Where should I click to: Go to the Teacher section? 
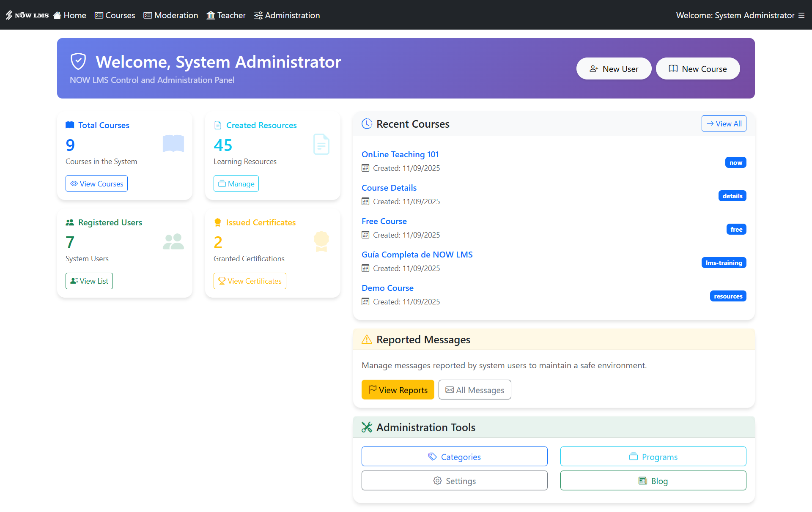pyautogui.click(x=226, y=15)
